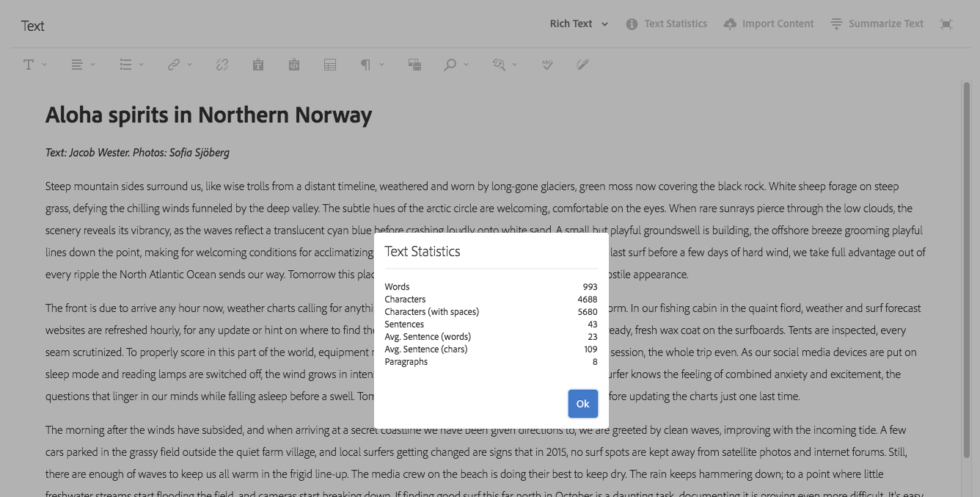This screenshot has width=980, height=497.
Task: Click the Import Content cloud icon
Action: pos(730,24)
